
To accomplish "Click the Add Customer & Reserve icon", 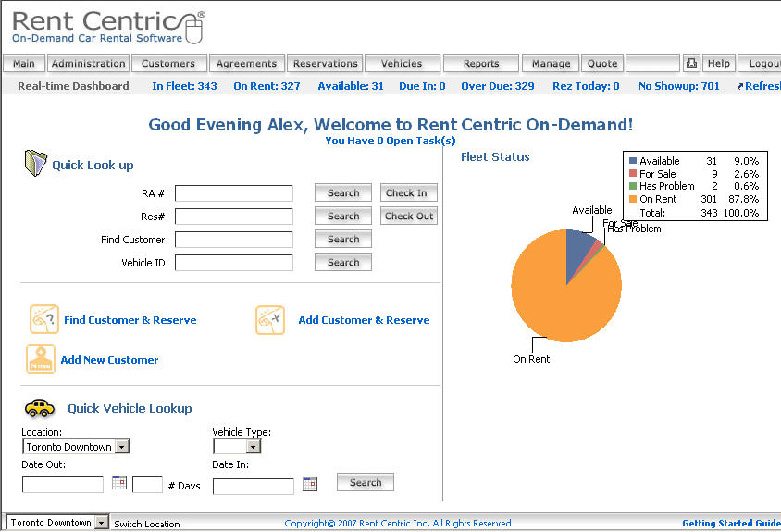I will coord(270,320).
